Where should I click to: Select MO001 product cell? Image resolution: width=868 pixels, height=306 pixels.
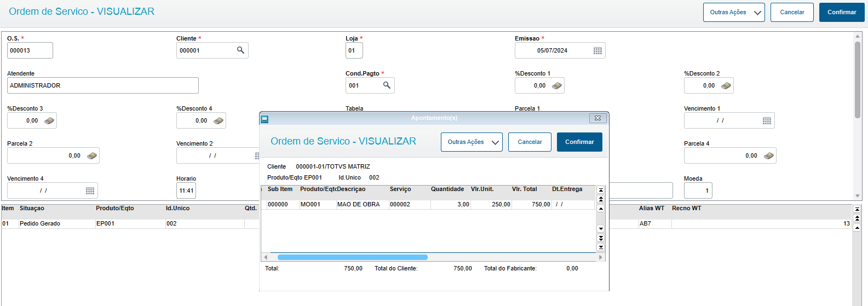pos(318,204)
